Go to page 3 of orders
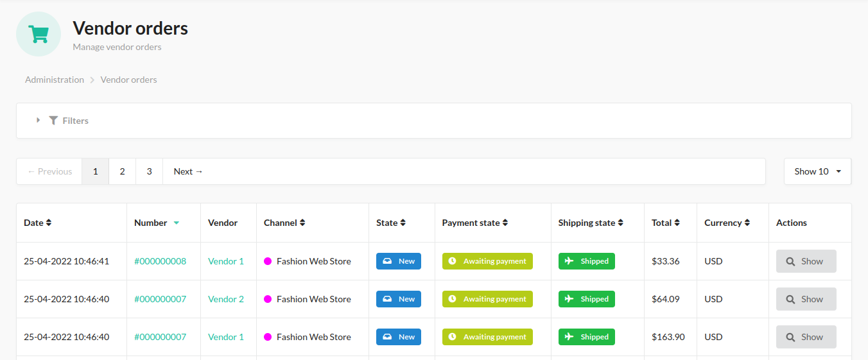868x360 pixels. point(149,171)
